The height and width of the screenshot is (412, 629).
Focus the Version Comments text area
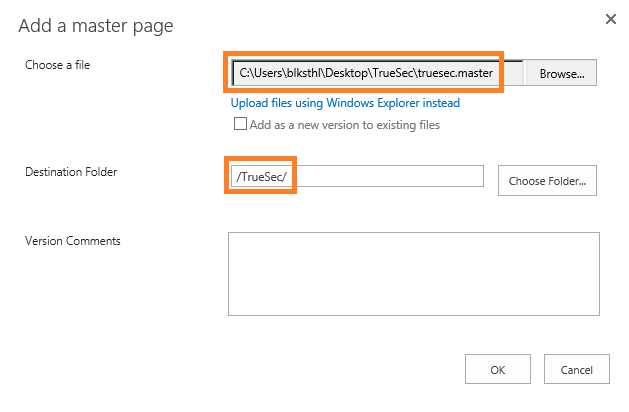click(413, 273)
